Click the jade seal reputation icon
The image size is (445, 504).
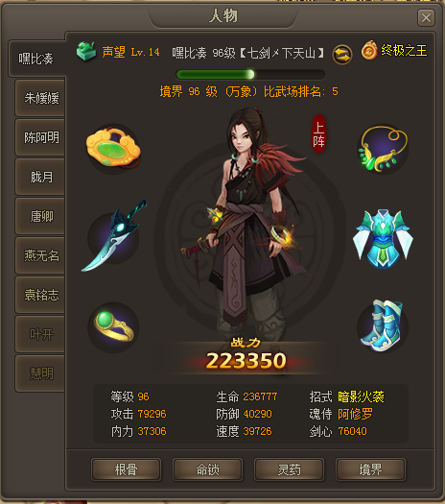(86, 51)
